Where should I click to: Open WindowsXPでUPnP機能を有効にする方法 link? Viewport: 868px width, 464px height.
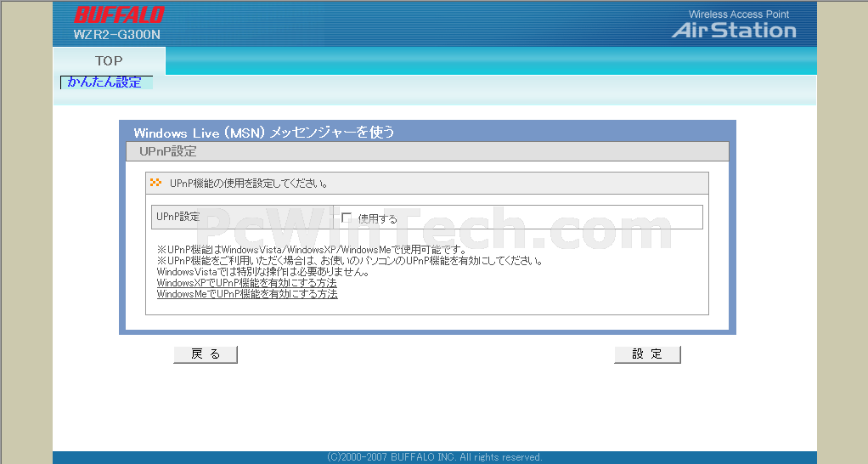pos(247,283)
